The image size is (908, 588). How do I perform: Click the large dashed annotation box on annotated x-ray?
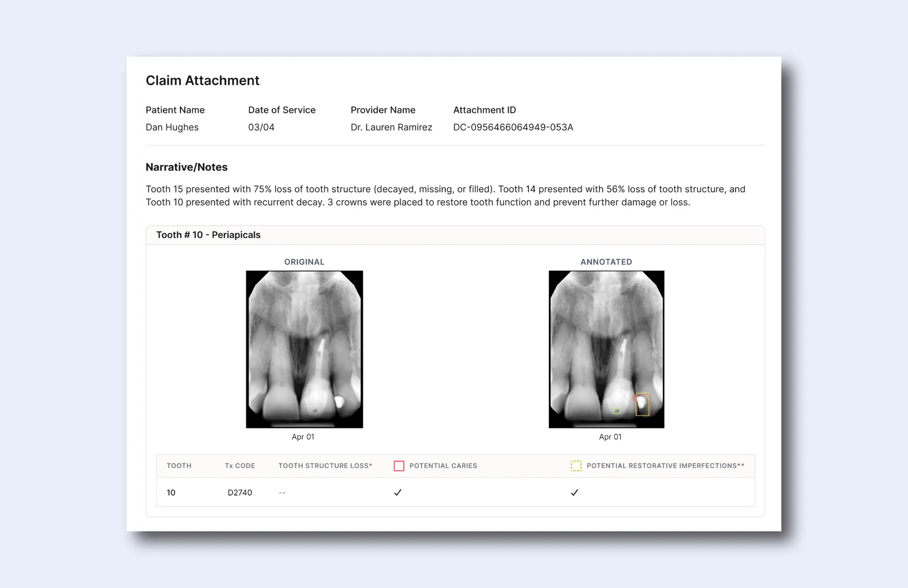tap(642, 404)
